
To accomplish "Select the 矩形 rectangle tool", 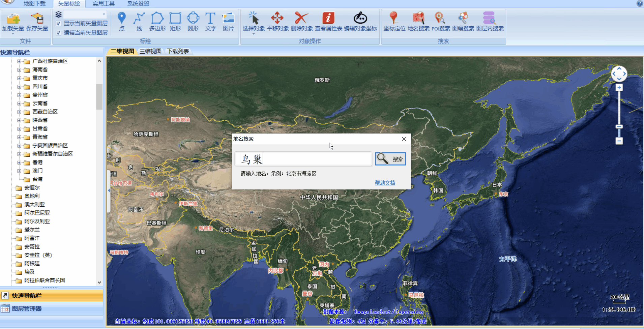I will pyautogui.click(x=175, y=22).
